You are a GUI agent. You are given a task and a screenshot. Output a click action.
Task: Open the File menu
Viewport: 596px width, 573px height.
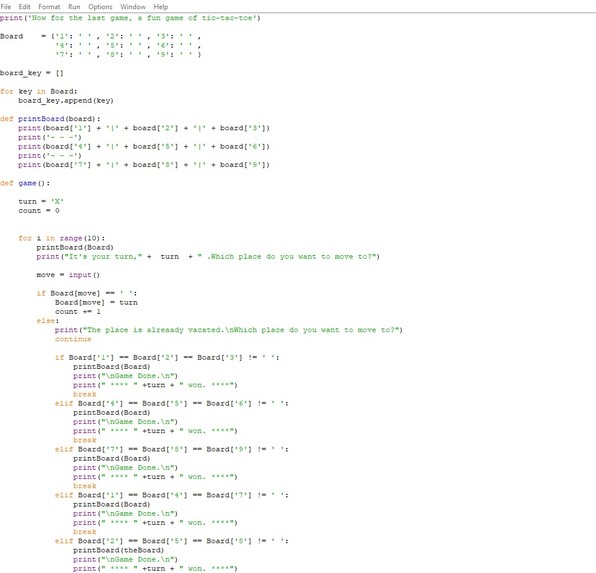6,7
